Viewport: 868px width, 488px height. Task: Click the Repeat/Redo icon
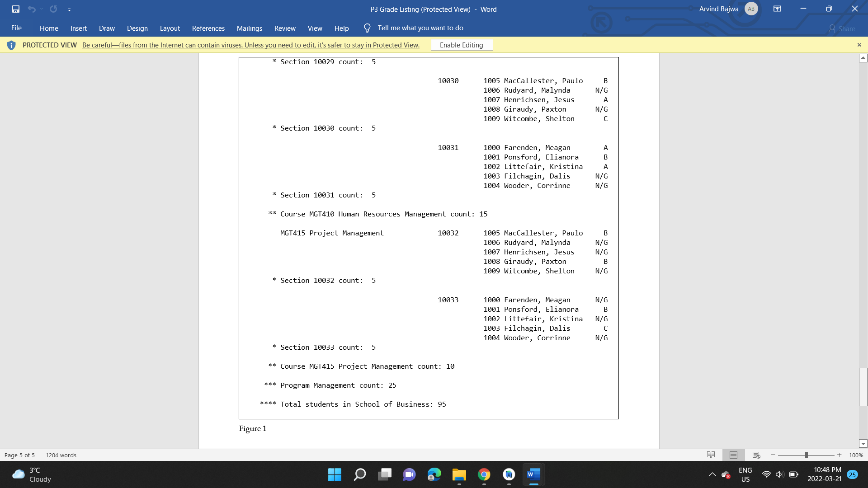tap(53, 9)
